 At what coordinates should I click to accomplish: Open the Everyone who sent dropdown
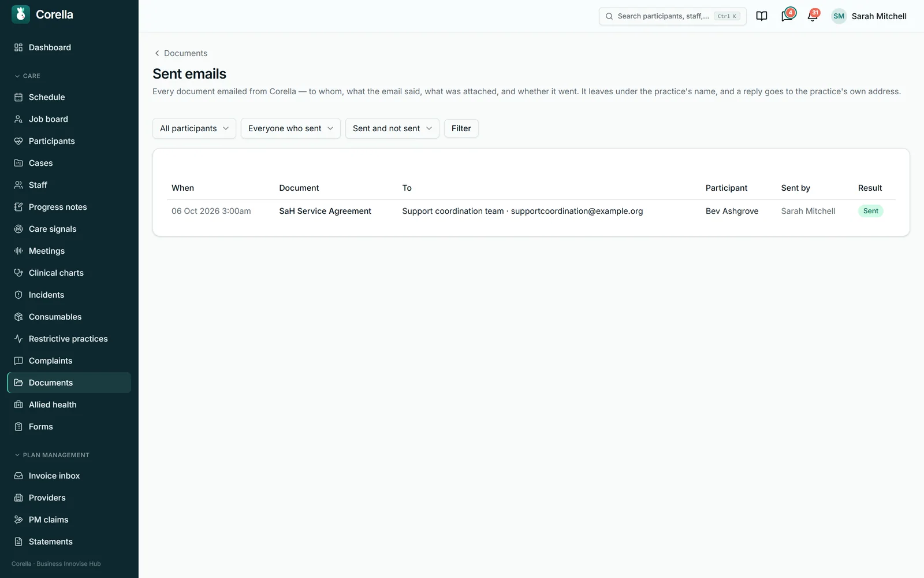pos(290,128)
